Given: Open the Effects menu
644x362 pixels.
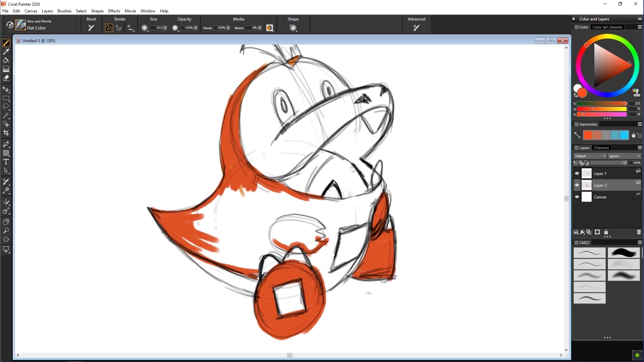Looking at the screenshot, I should pos(114,11).
